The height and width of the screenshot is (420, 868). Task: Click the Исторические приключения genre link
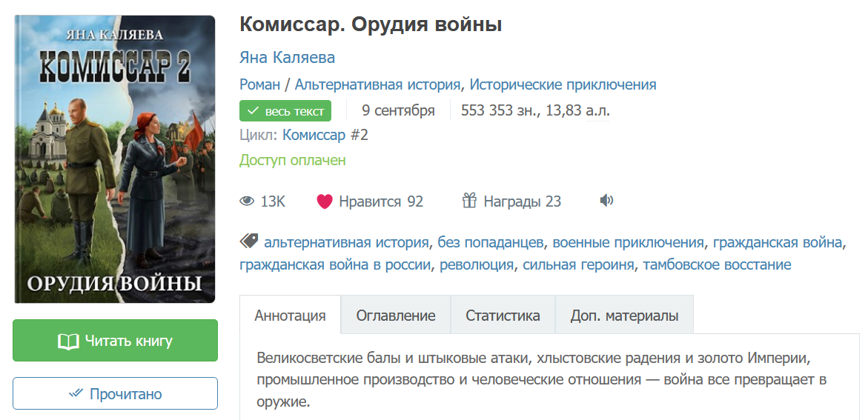click(x=563, y=84)
